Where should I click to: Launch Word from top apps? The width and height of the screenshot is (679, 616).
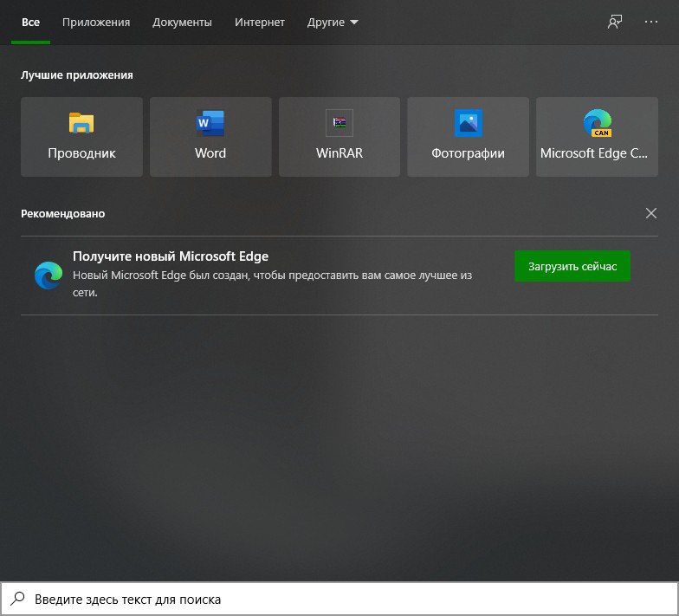coord(210,137)
